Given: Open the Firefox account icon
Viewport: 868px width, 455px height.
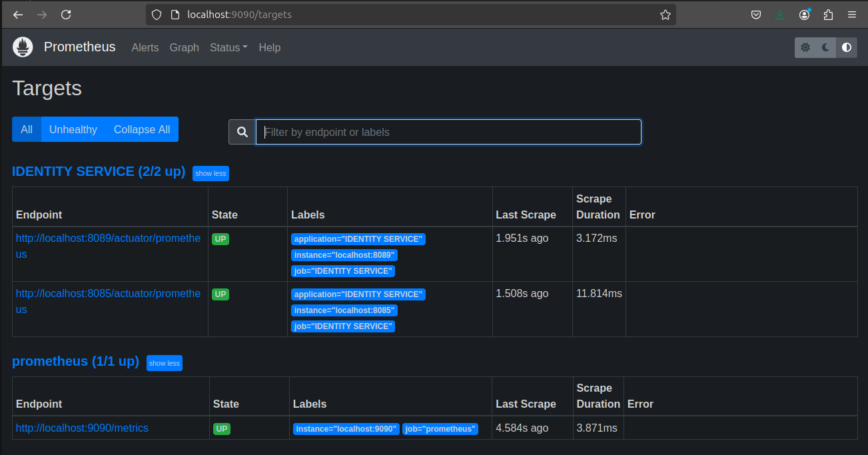Looking at the screenshot, I should (x=805, y=15).
